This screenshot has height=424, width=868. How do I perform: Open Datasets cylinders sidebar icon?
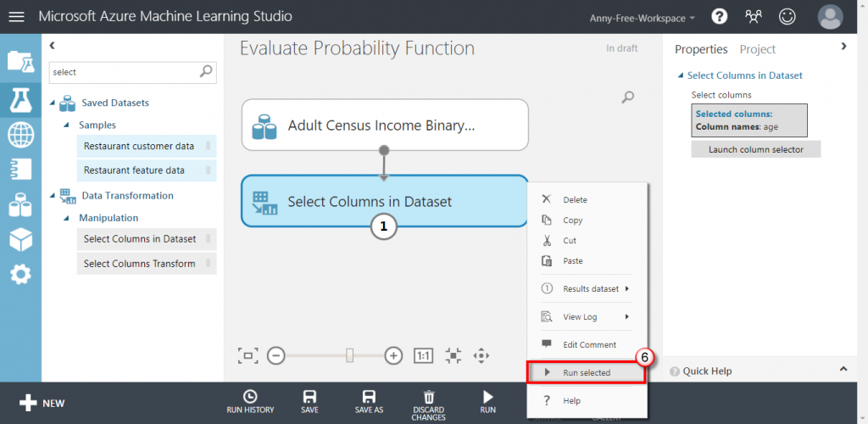click(20, 205)
